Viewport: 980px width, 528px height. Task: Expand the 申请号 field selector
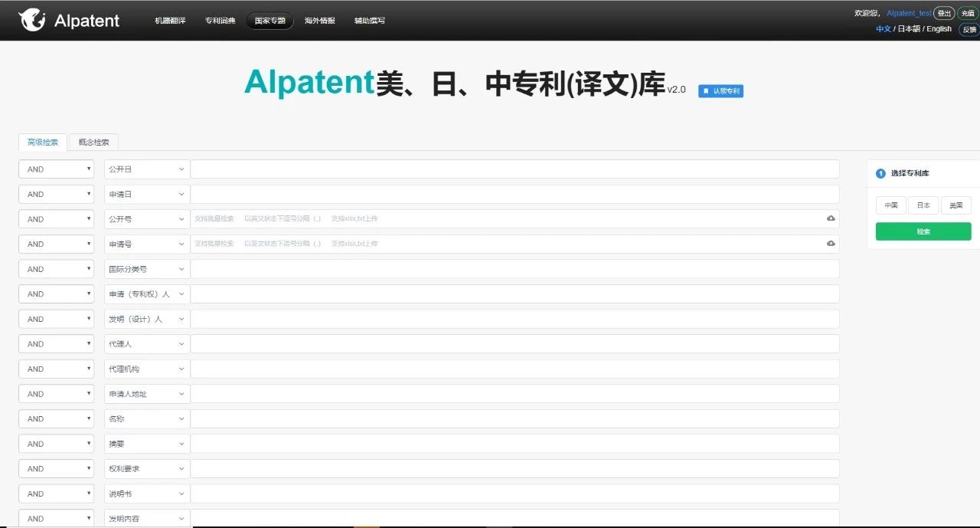pos(147,244)
